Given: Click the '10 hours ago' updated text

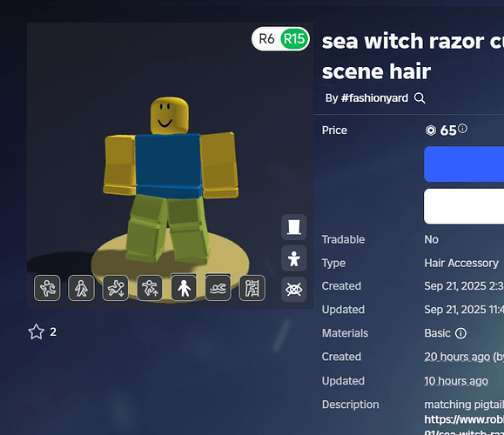Looking at the screenshot, I should pos(456,381).
